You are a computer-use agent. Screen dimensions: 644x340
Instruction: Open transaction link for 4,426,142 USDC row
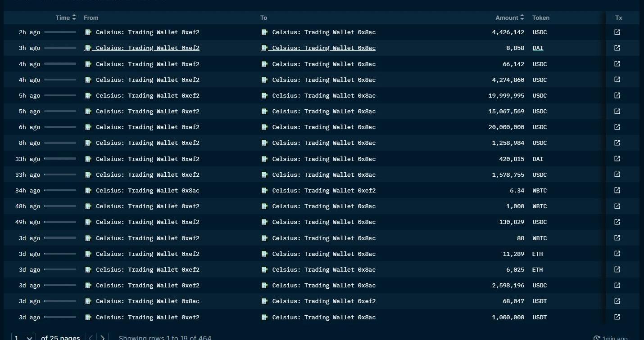[617, 32]
